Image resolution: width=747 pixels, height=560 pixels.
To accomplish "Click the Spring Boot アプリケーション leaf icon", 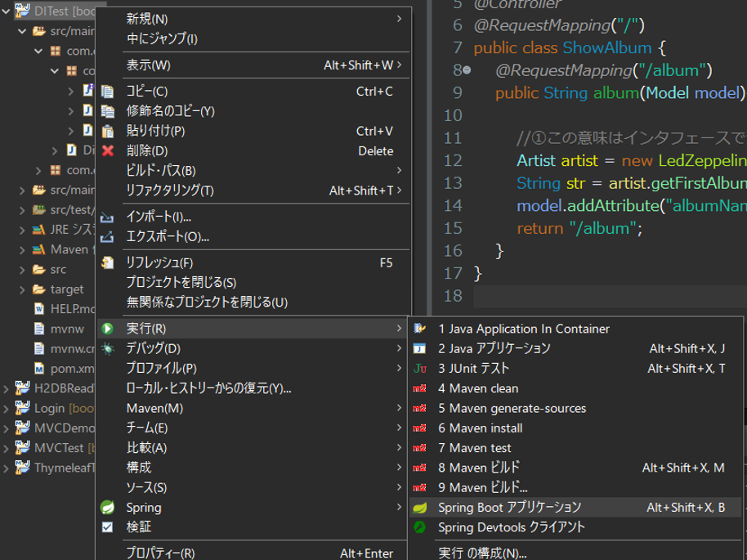I will [x=420, y=508].
